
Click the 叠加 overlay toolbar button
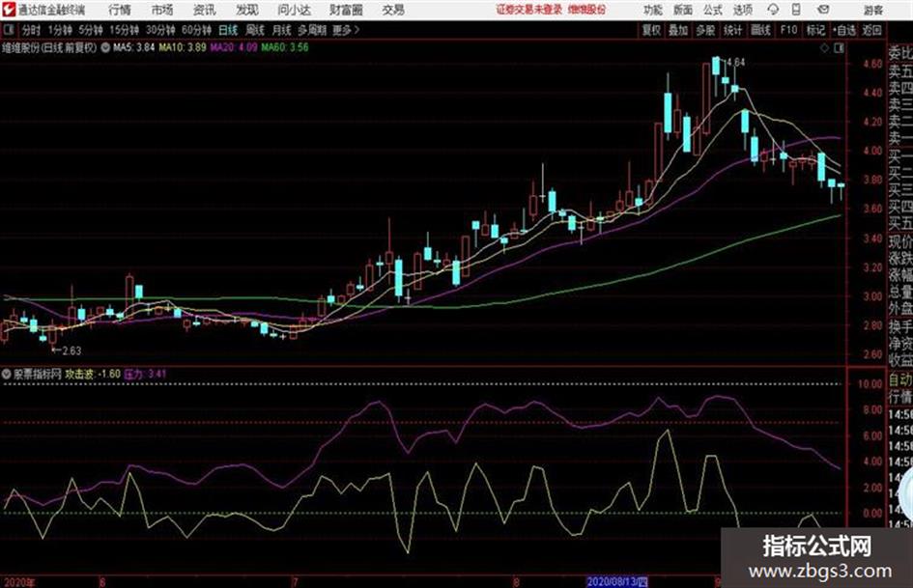(x=678, y=30)
